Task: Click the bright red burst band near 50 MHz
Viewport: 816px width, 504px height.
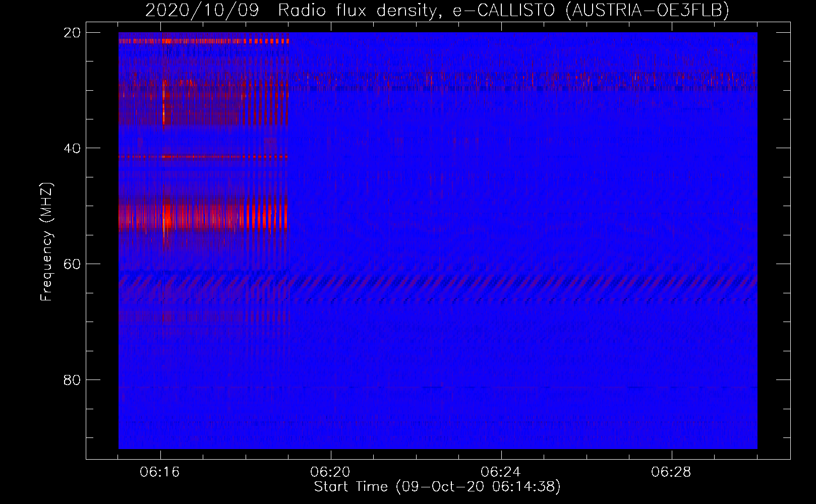Action: click(x=203, y=216)
